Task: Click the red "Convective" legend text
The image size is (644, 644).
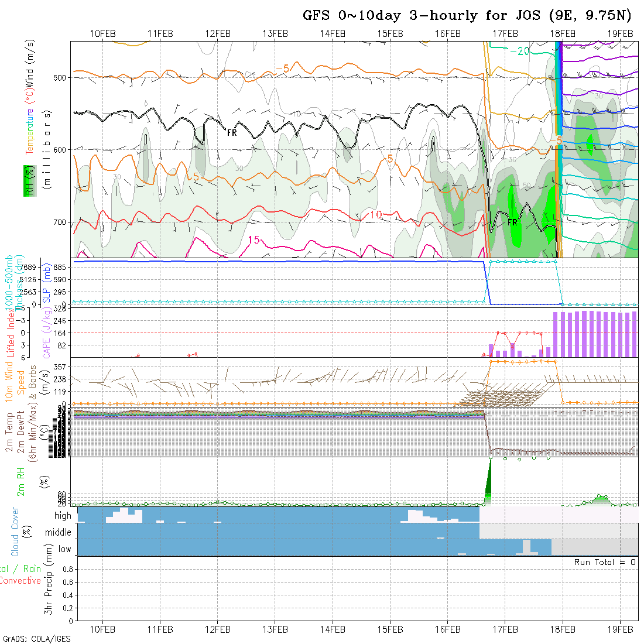Action: coord(20,580)
